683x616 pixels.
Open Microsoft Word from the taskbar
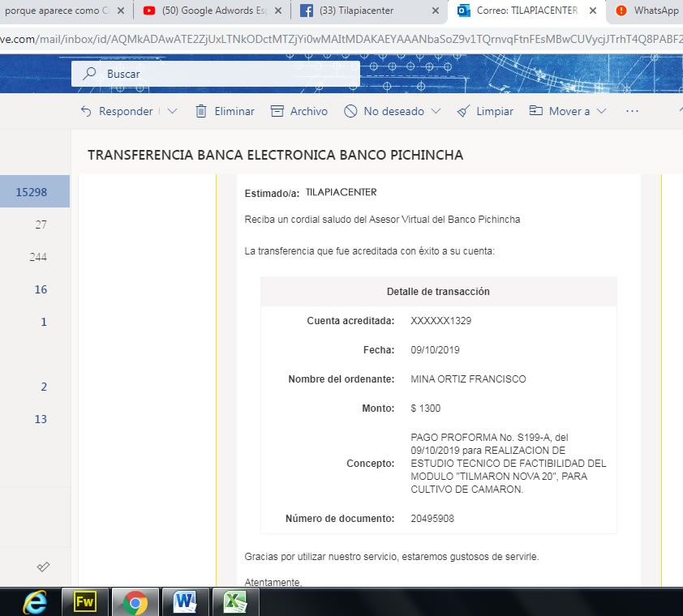pyautogui.click(x=186, y=602)
